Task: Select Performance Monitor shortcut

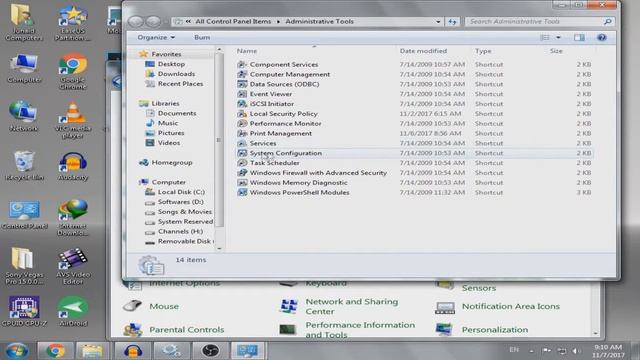Action: [285, 123]
